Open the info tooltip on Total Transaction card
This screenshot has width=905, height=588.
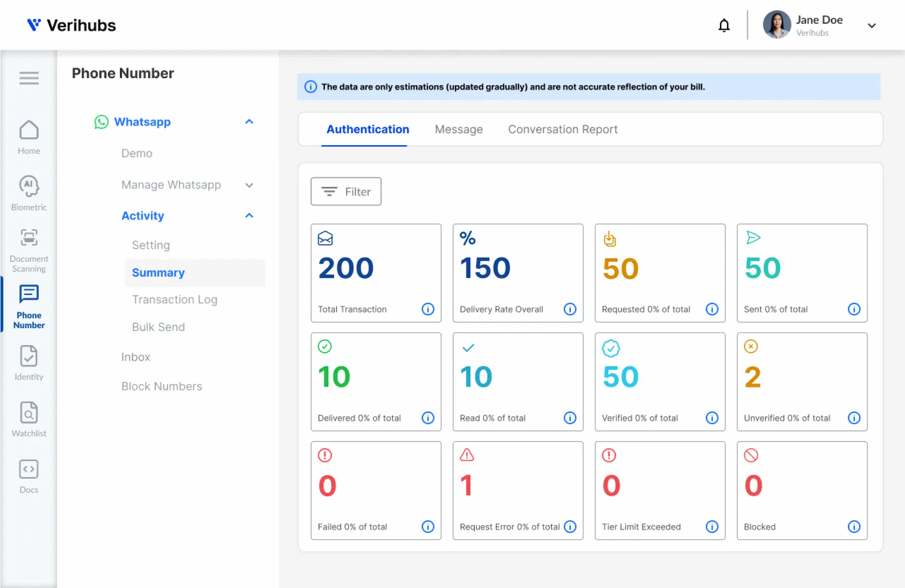click(428, 309)
